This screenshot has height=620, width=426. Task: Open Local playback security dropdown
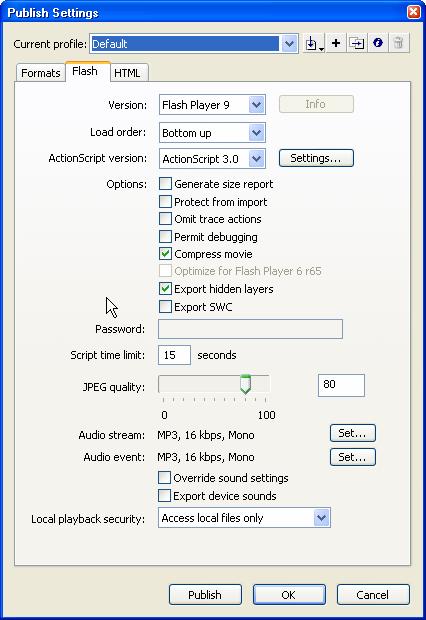point(244,518)
